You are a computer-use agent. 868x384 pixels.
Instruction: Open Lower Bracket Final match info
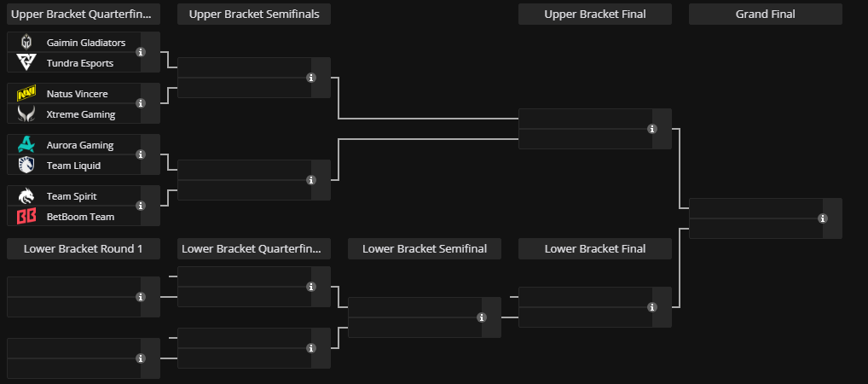click(x=652, y=307)
